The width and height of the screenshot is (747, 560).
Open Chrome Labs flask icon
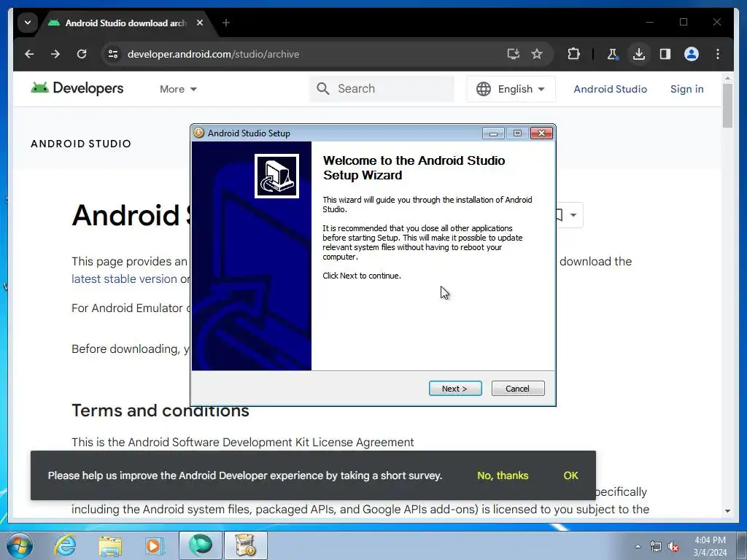click(613, 54)
